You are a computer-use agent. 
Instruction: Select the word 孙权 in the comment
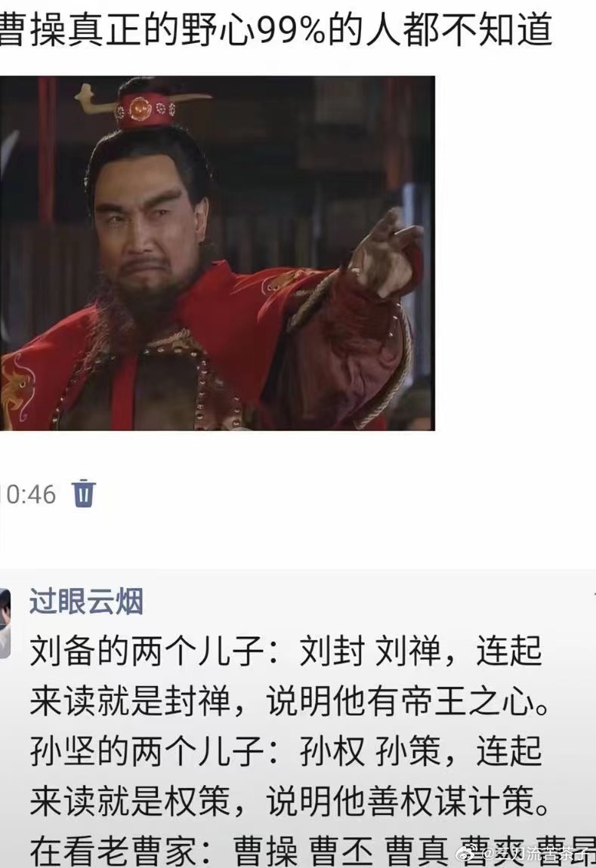click(x=332, y=751)
